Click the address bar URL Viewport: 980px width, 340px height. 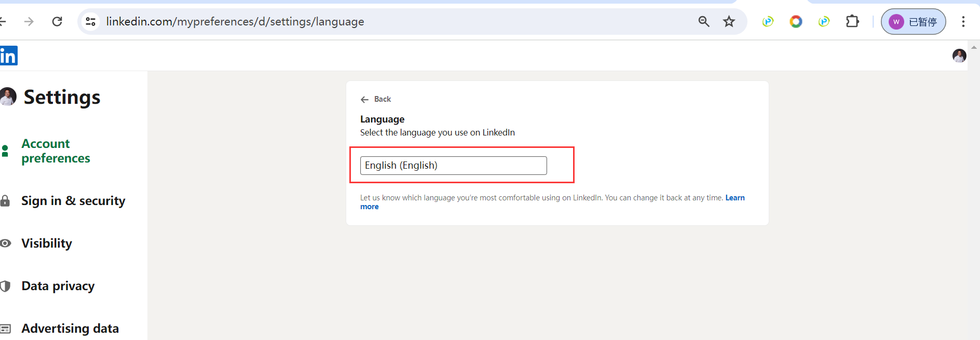coord(235,21)
